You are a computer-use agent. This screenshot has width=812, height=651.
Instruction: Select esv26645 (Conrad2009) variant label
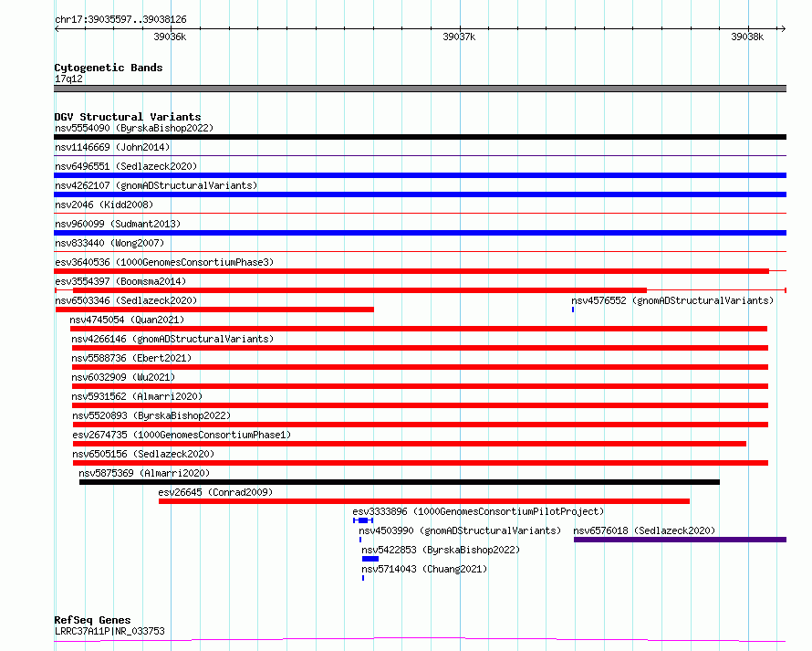215,492
